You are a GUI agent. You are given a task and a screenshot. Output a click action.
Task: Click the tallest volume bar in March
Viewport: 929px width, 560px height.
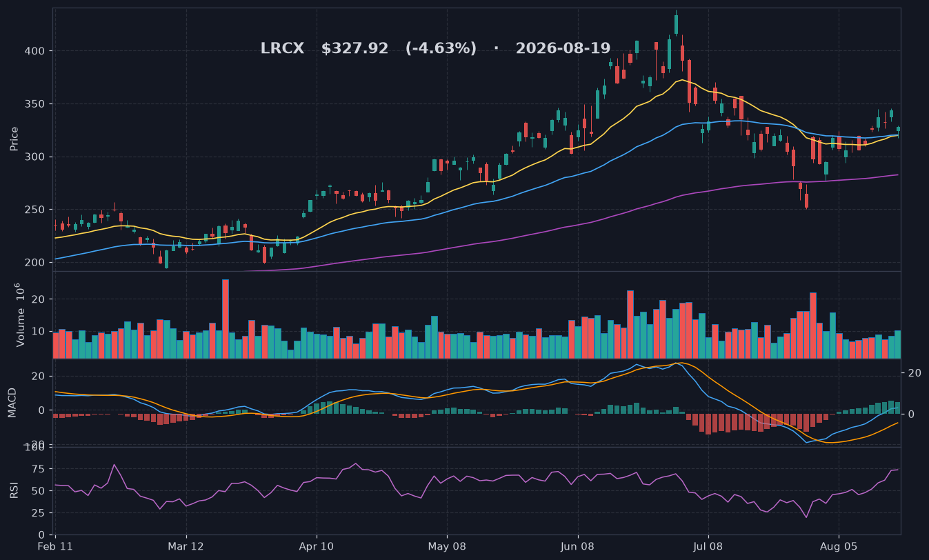(226, 319)
